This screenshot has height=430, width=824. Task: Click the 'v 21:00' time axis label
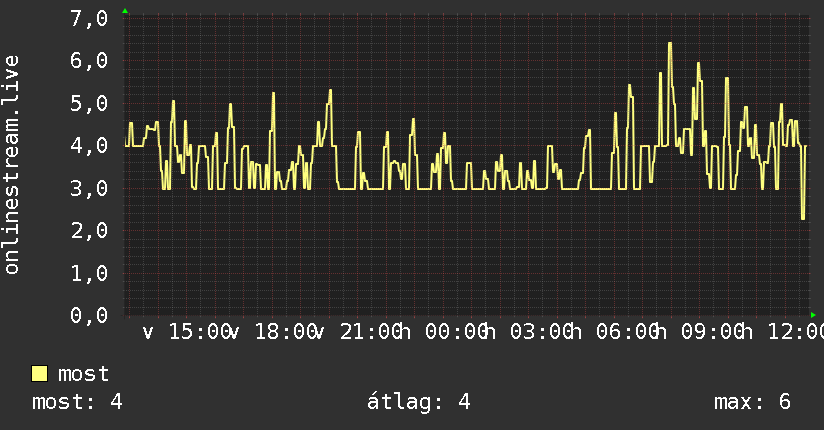(358, 332)
